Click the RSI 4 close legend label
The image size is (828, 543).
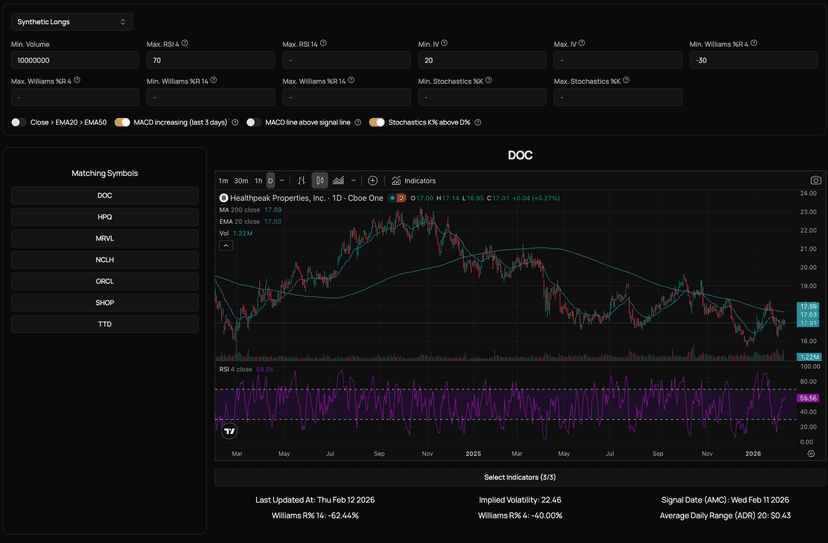click(236, 370)
